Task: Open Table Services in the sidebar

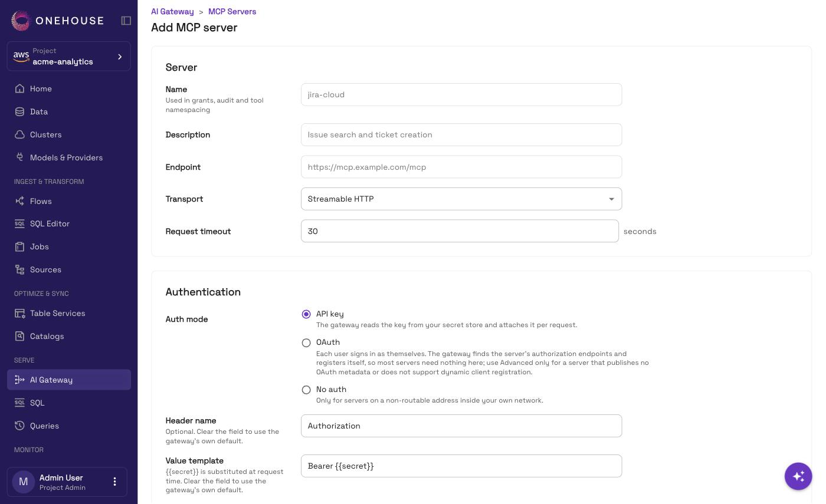Action: click(x=69, y=313)
